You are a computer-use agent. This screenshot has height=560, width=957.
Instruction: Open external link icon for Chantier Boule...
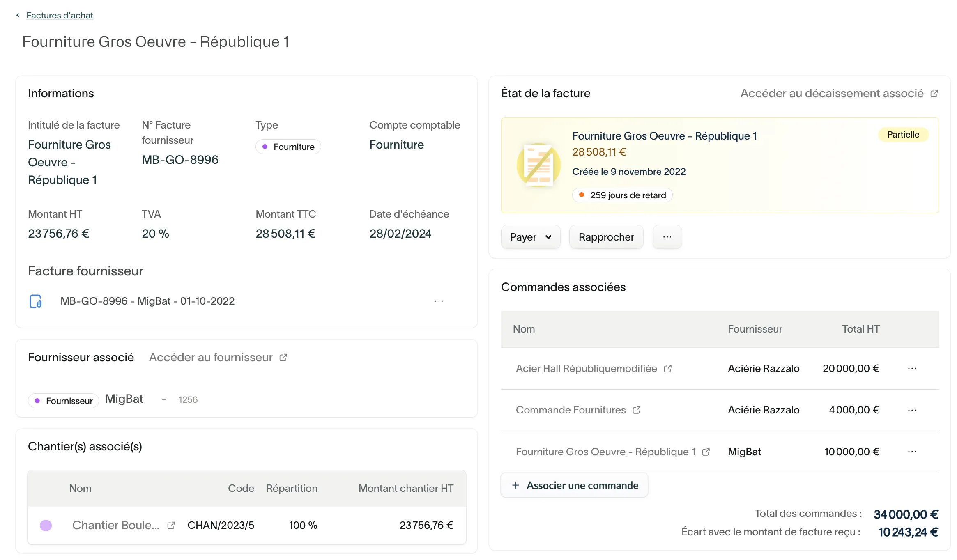(171, 526)
